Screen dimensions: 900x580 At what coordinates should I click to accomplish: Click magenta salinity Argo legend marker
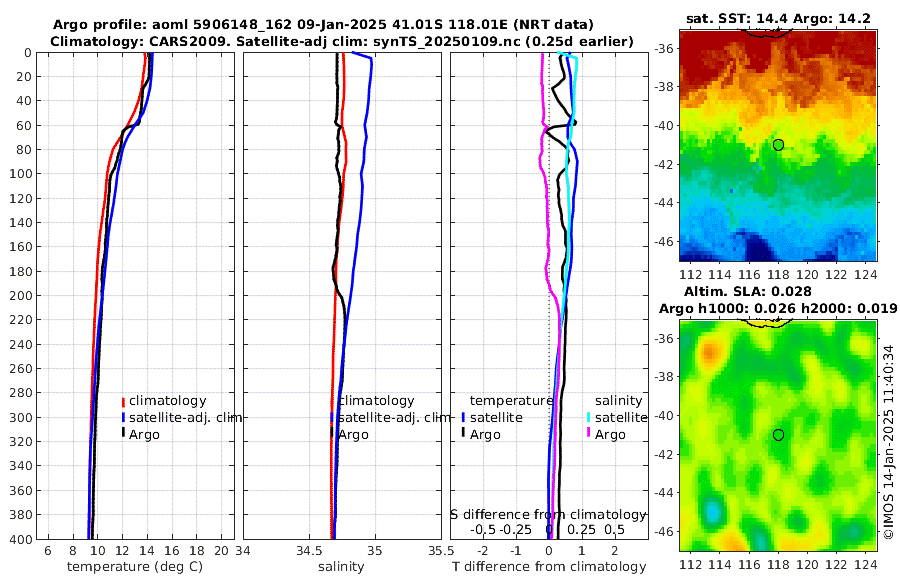(x=589, y=434)
